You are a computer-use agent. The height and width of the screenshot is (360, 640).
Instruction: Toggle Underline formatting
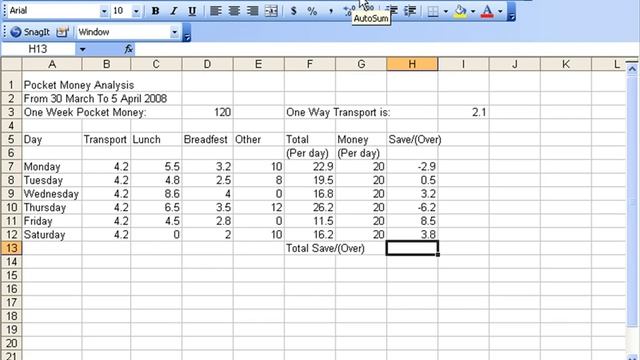(x=192, y=11)
